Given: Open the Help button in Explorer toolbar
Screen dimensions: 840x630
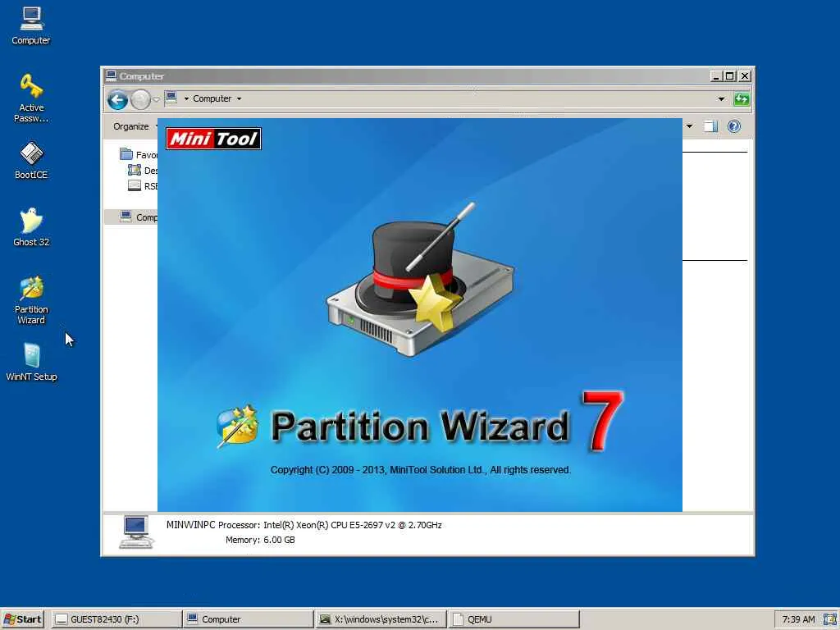Looking at the screenshot, I should coord(734,126).
